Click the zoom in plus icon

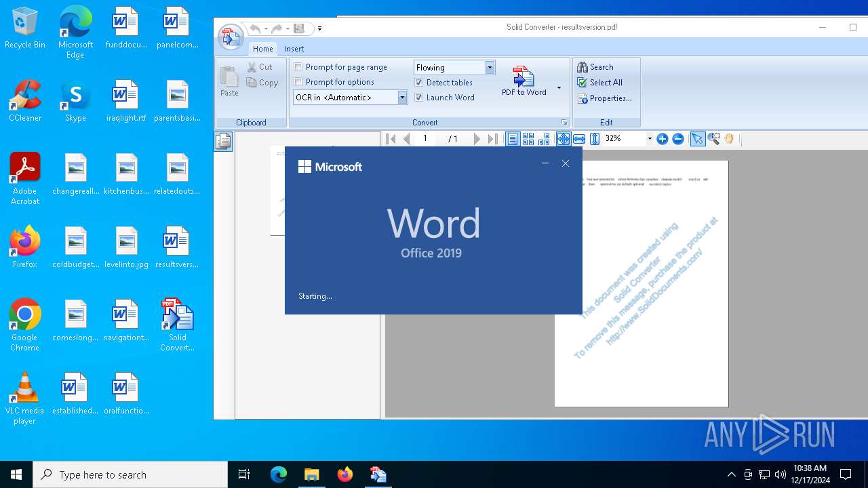click(x=663, y=139)
